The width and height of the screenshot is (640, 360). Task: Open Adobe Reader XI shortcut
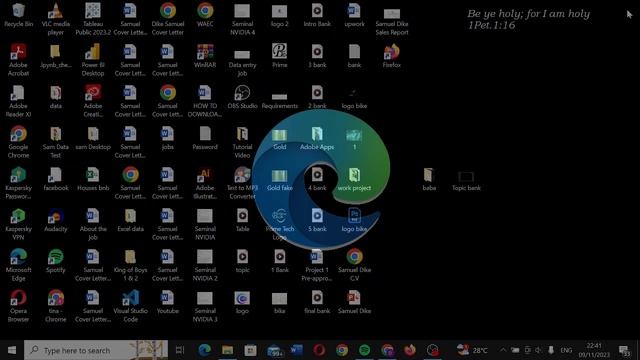(x=18, y=101)
